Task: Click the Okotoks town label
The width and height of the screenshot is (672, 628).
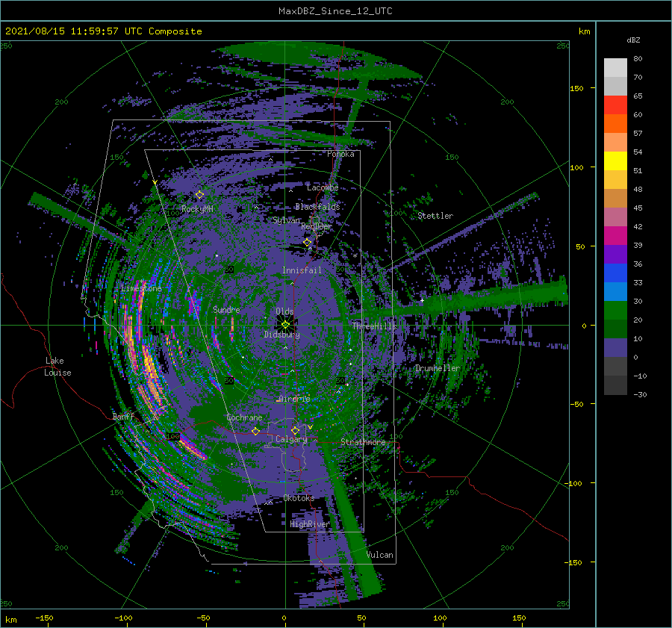Action: [x=299, y=498]
